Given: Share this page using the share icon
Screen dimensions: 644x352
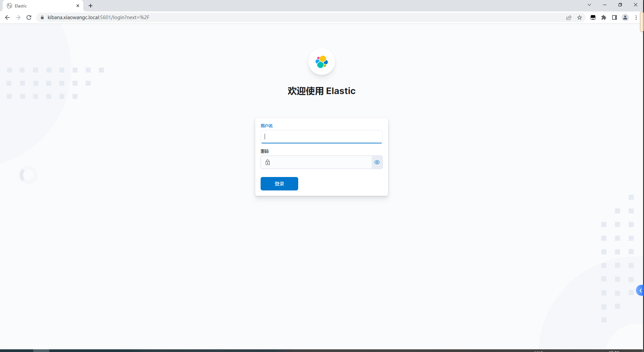Looking at the screenshot, I should [569, 17].
